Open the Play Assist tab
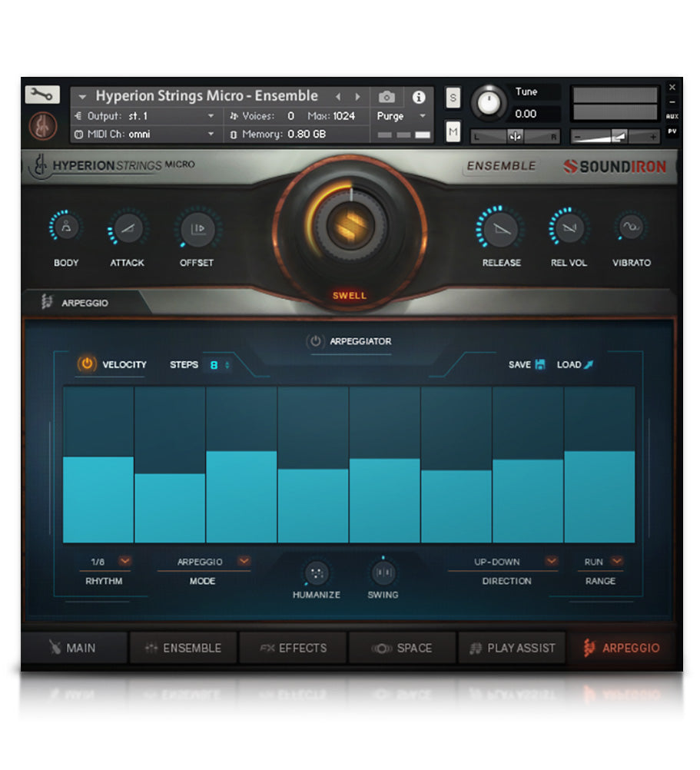The height and width of the screenshot is (770, 700). tap(512, 648)
